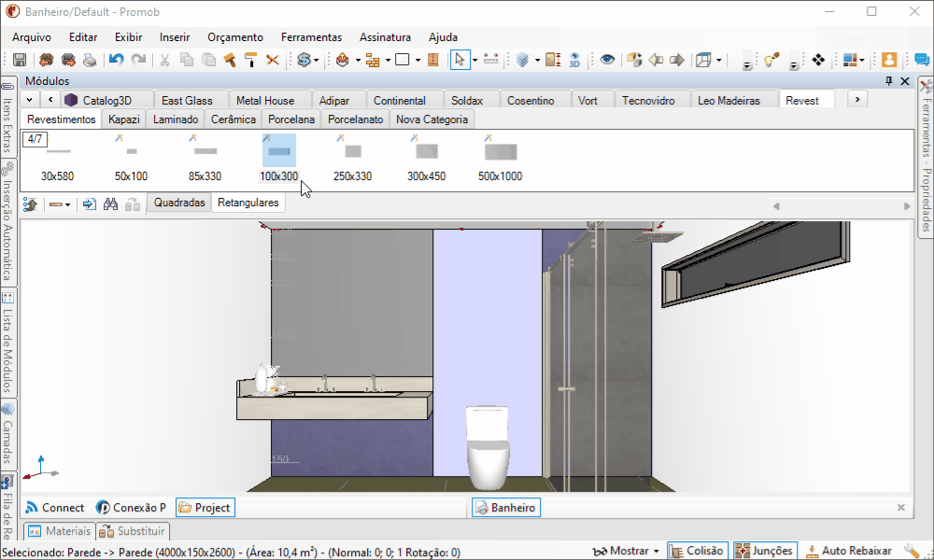
Task: Expand dropdown next to dollar sign icon
Action: (317, 60)
